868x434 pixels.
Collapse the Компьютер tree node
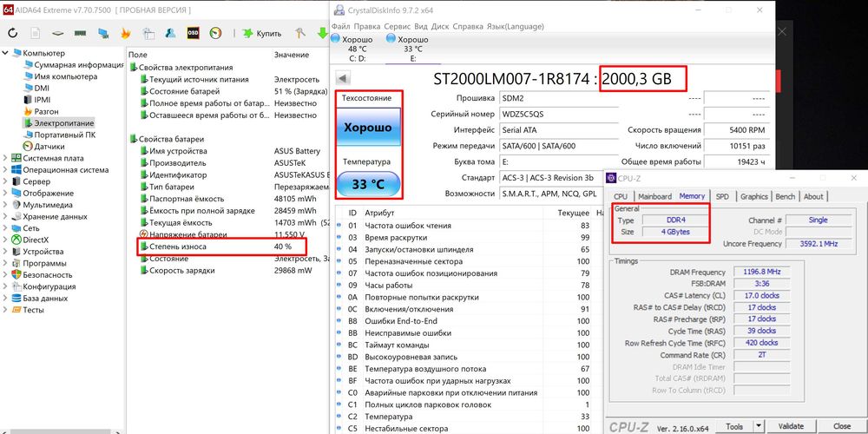click(5, 53)
